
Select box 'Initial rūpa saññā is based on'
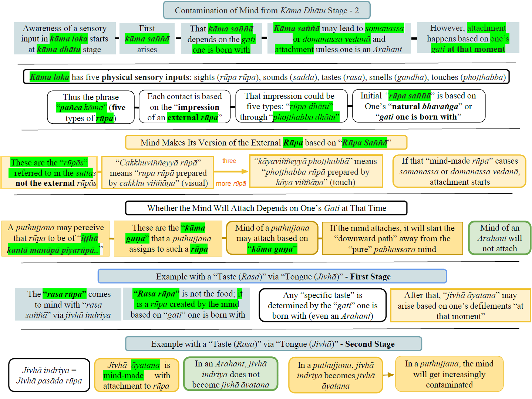click(419, 106)
